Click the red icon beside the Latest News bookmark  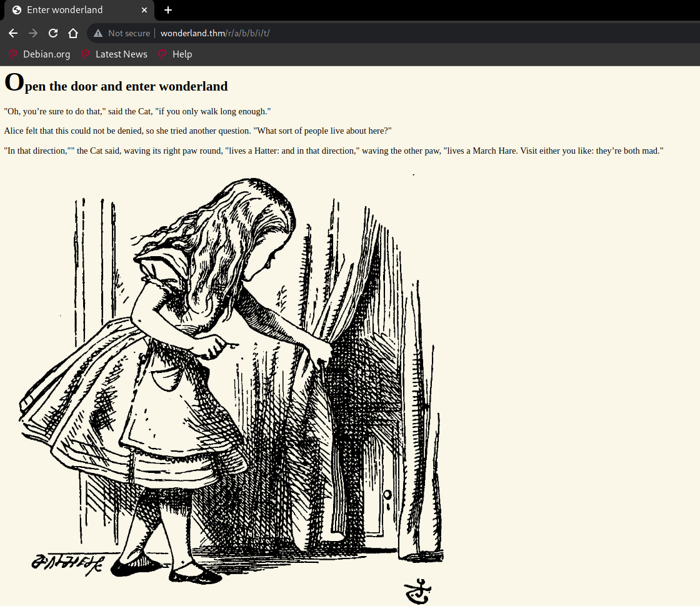click(85, 54)
